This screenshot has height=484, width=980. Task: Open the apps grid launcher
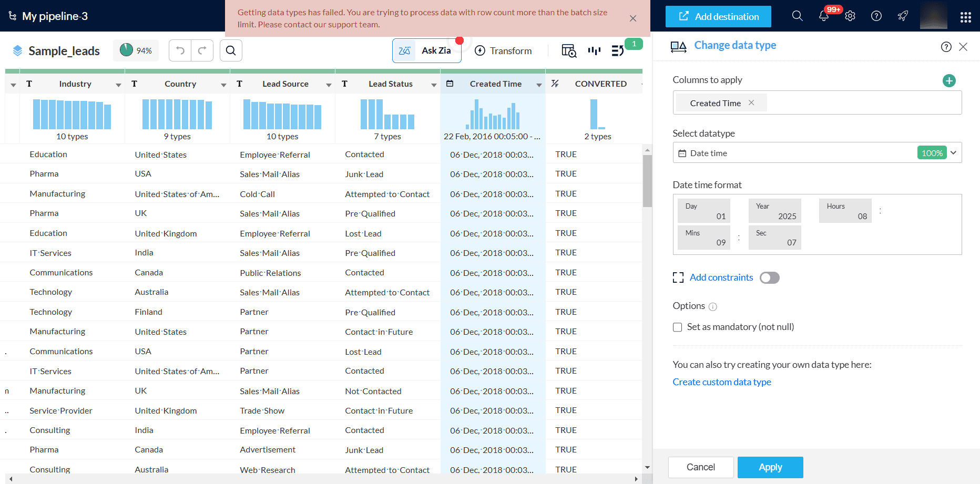[x=965, y=17]
